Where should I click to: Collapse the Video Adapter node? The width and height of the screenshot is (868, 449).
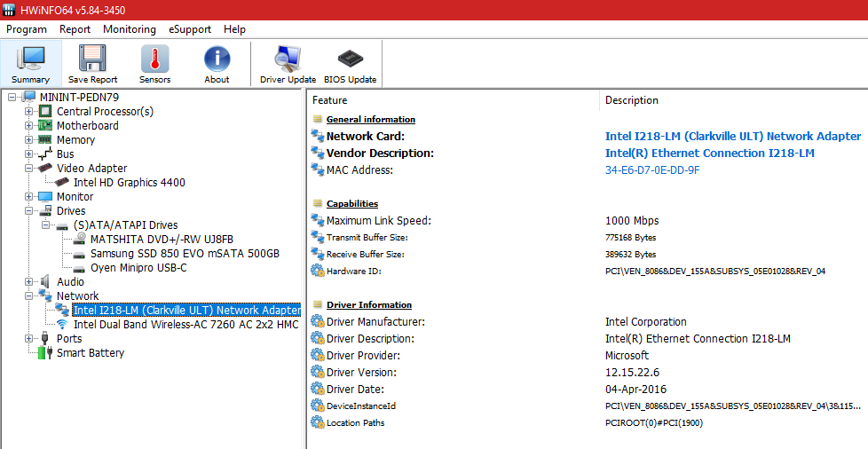click(28, 169)
